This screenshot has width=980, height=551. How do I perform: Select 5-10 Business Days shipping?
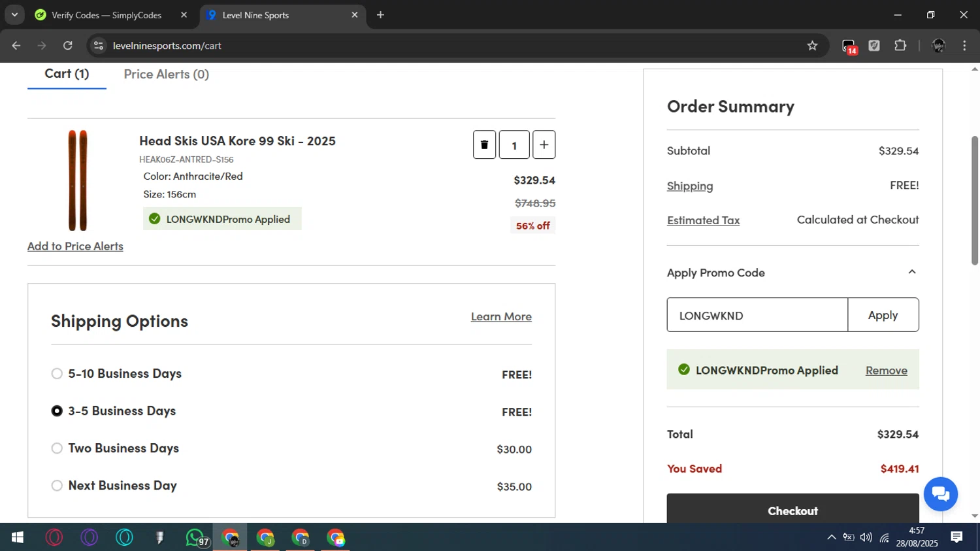[x=57, y=374]
